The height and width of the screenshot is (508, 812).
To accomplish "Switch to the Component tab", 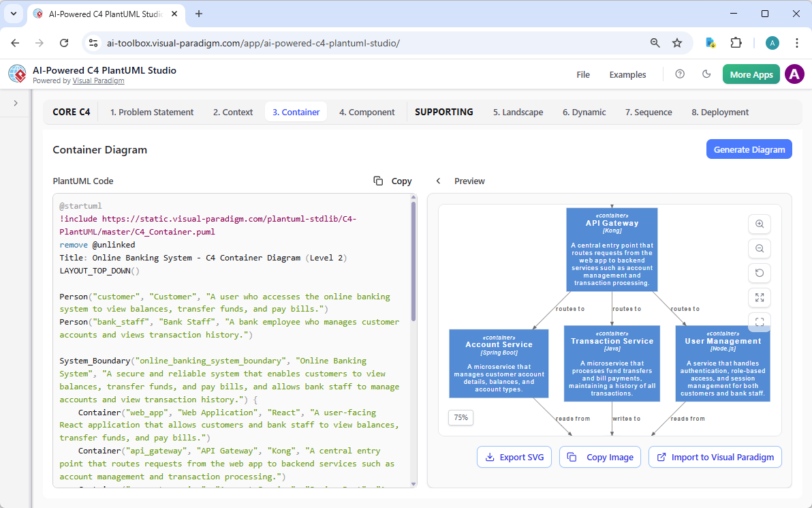I will 366,112.
